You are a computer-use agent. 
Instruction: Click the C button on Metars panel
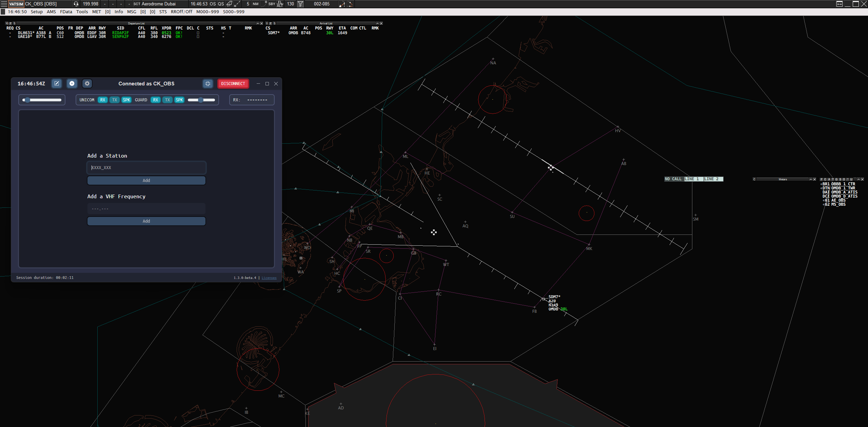[754, 179]
